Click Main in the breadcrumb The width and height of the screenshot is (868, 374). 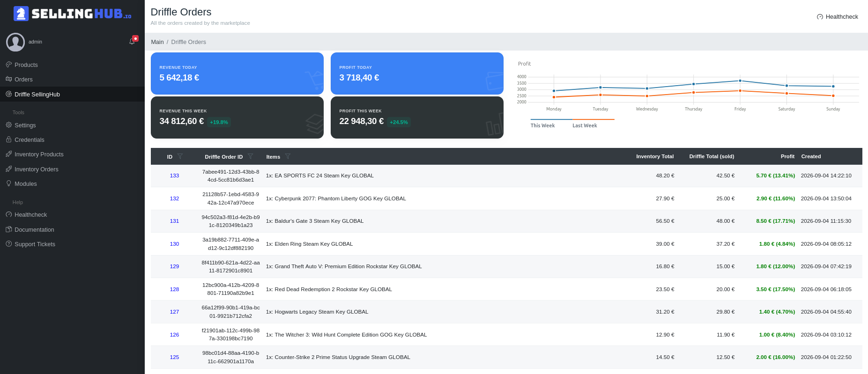coord(157,42)
